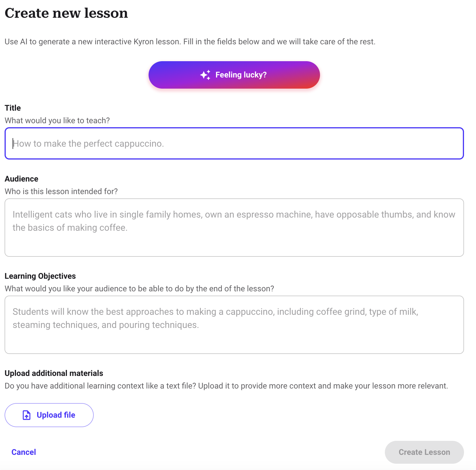This screenshot has height=470, width=476.
Task: Click "Who is this lesson intended for?" text
Action: click(x=61, y=191)
